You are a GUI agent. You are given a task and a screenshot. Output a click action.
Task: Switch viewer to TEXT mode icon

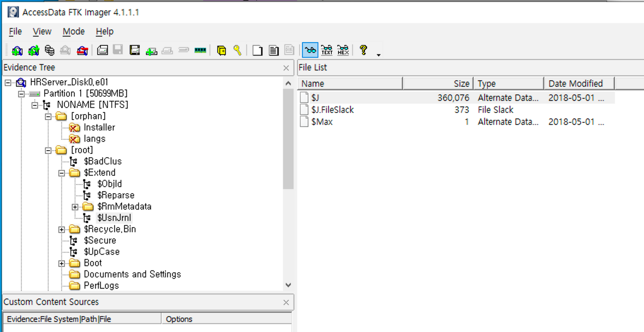327,50
